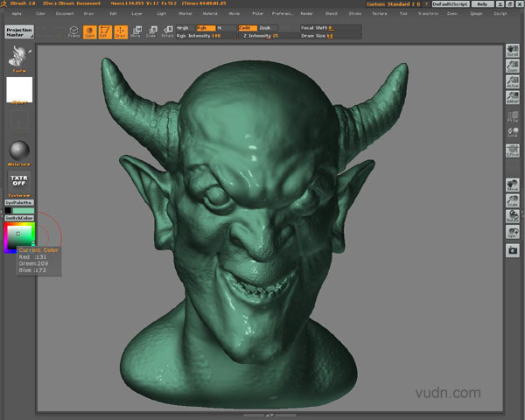Viewport: 525px width, 420px height.
Task: Click the SwitchColor button
Action: click(19, 218)
